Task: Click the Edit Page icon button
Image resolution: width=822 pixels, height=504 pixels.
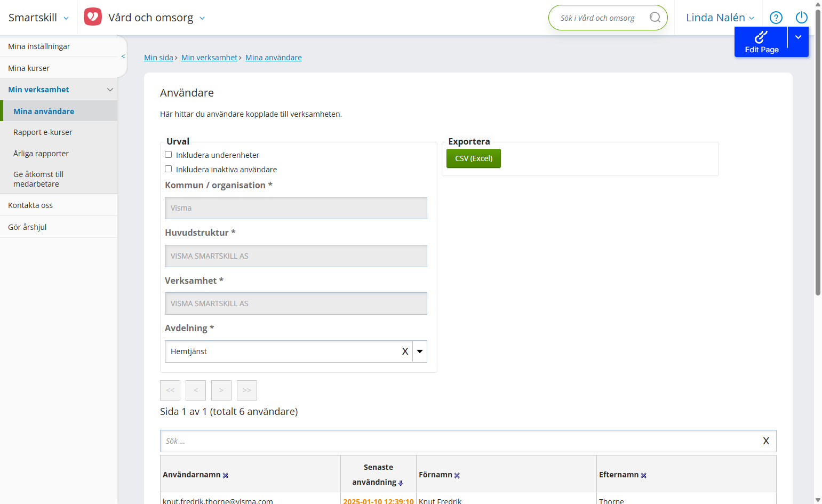Action: pos(761,42)
